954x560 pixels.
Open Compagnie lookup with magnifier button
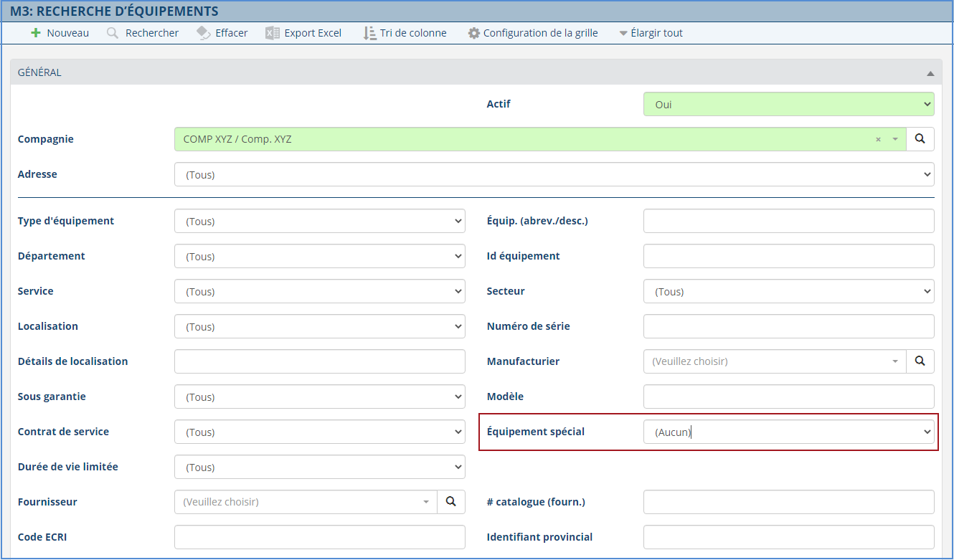(x=920, y=139)
